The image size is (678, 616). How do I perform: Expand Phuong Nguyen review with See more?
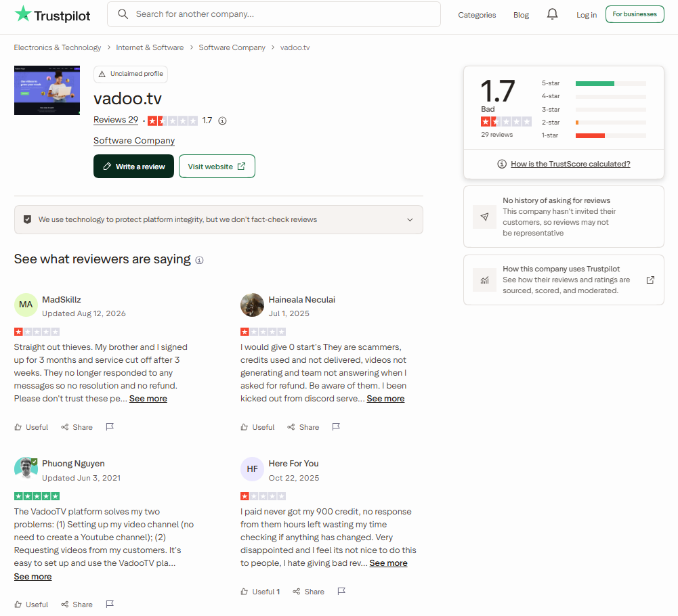[33, 577]
